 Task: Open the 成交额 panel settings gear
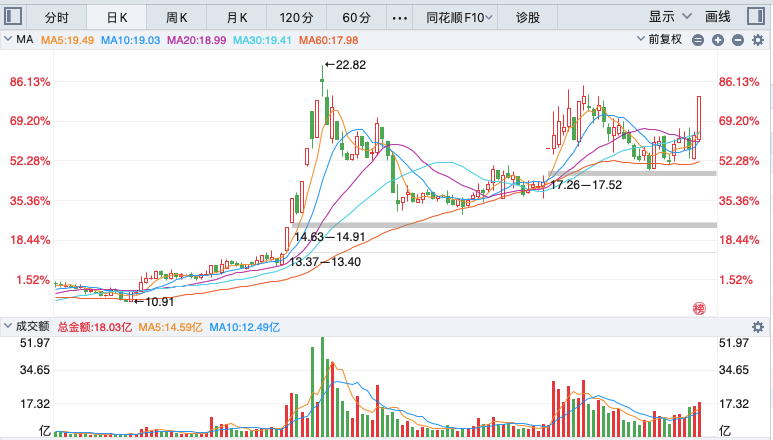click(x=758, y=327)
